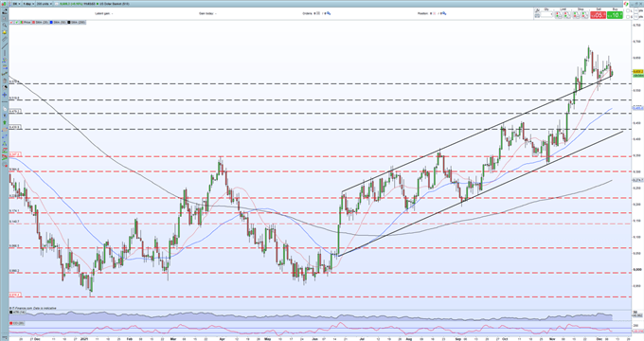Click the green Buy price button
644x341 pixels.
tap(615, 15)
